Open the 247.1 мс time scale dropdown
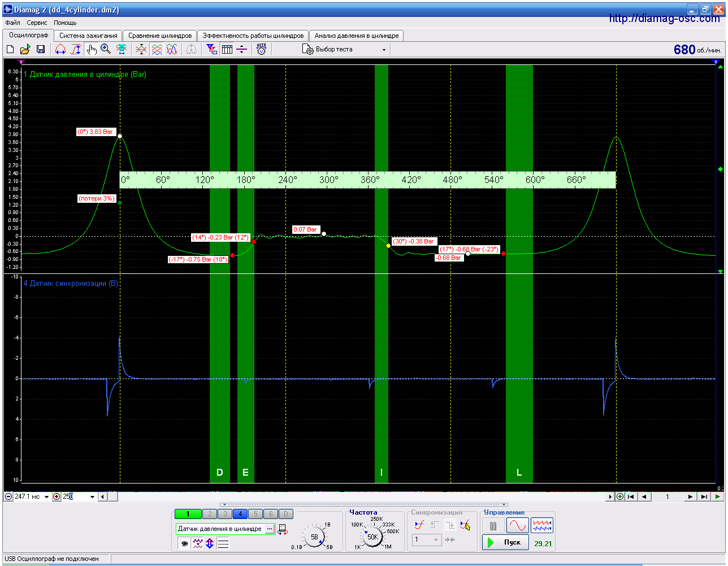Image resolution: width=728 pixels, height=566 pixels. click(46, 497)
